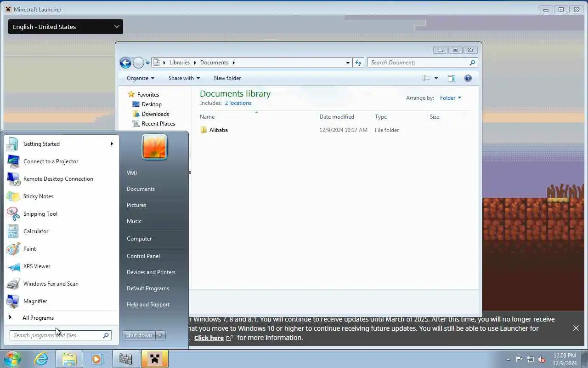Open Documents from Start menu
This screenshot has width=588, height=368.
point(141,189)
